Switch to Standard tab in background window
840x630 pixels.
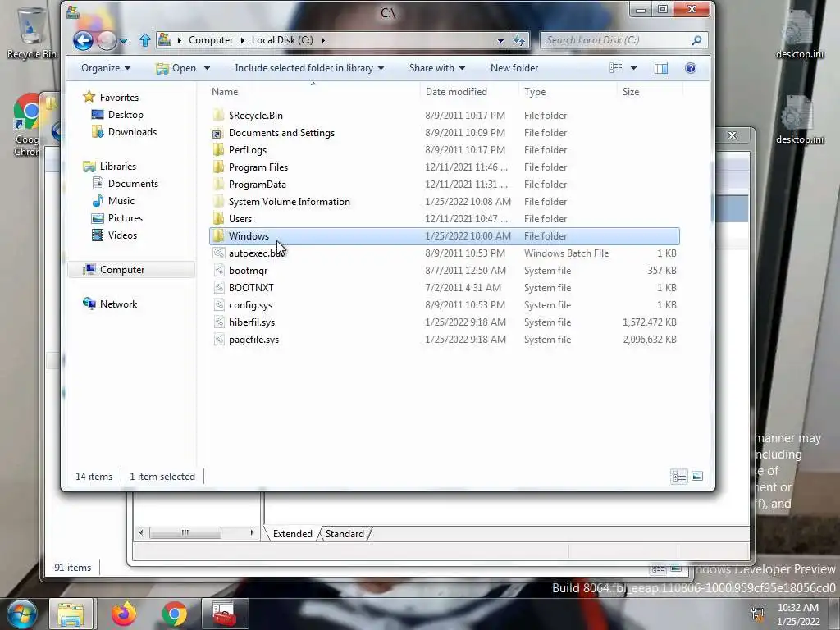[x=345, y=533]
